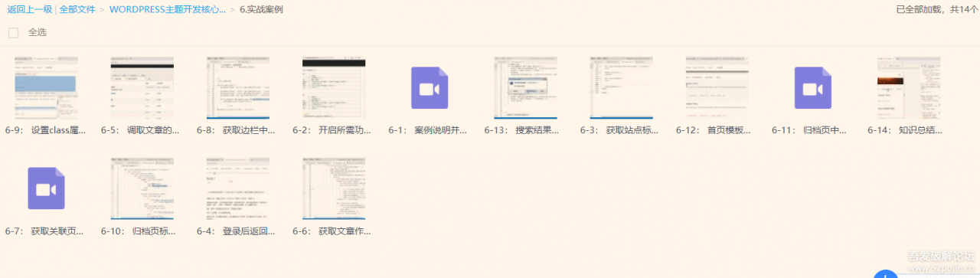The height and width of the screenshot is (278, 980).
Task: Open thumbnail of 6-13 搜索结果
Action: pos(525,87)
